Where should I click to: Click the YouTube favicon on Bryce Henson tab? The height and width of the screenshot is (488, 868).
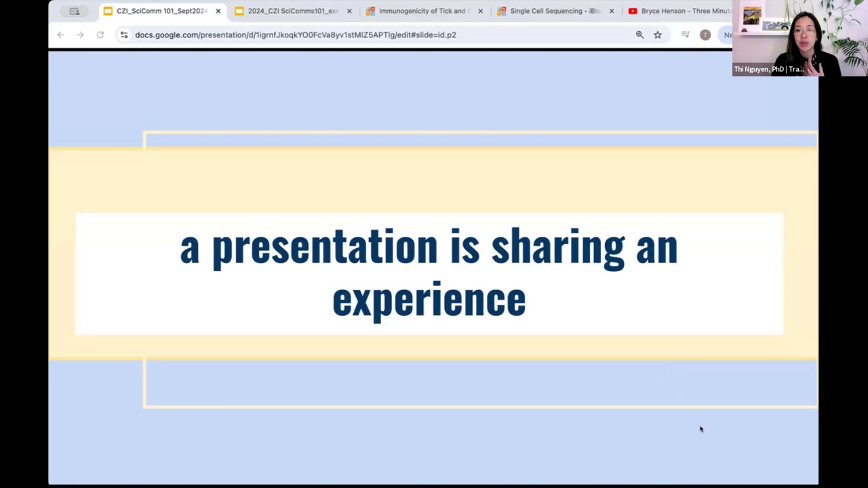(x=633, y=11)
